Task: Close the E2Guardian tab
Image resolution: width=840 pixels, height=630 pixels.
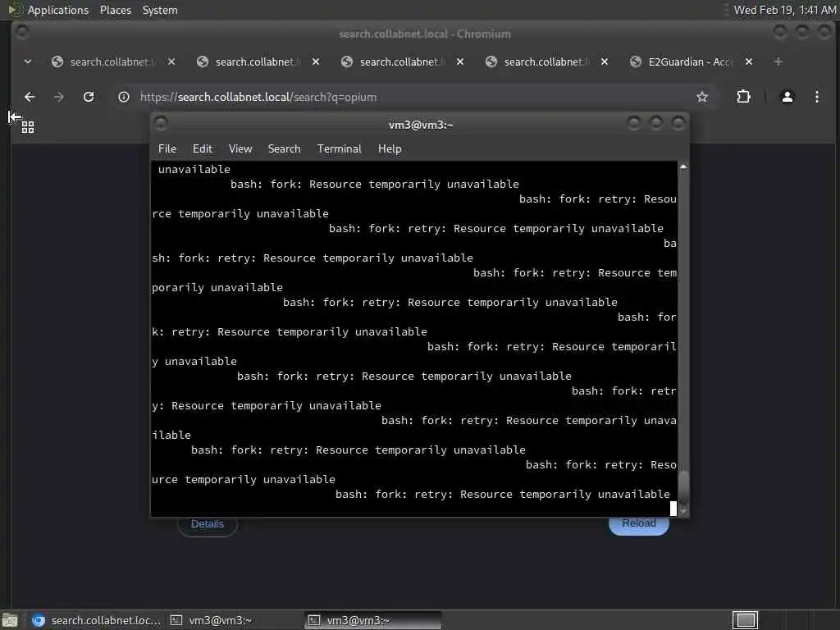Action: [x=749, y=62]
